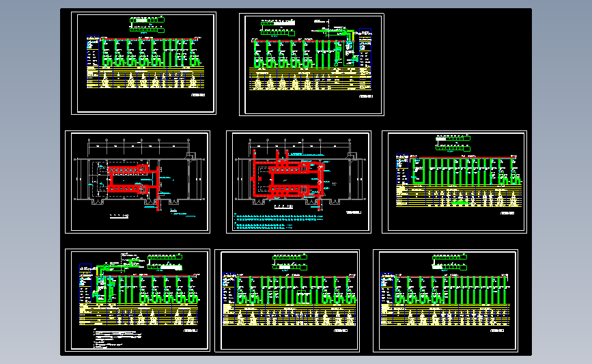Click the white notes list in bottom-left sheet
Viewport: 592px width, 364px height.
pos(117,338)
